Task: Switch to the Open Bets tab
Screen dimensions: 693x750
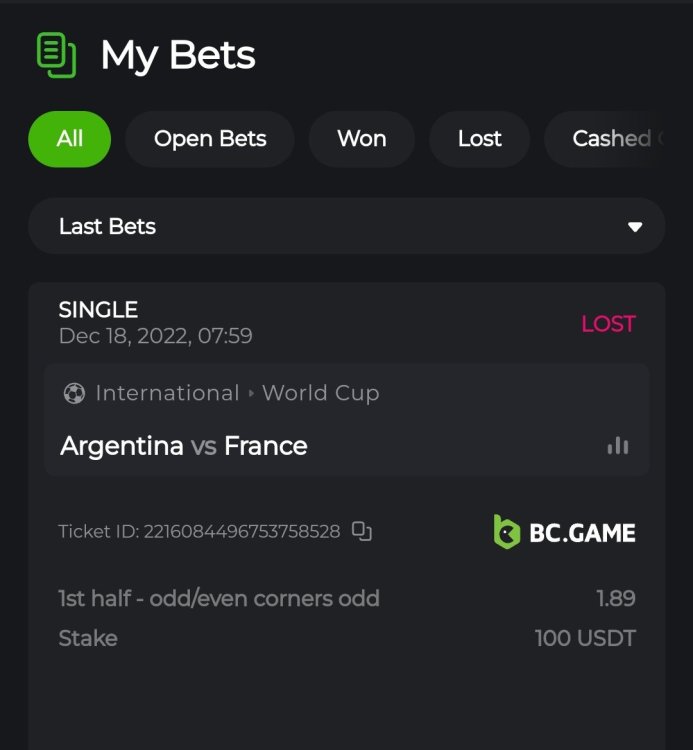Action: (x=210, y=139)
